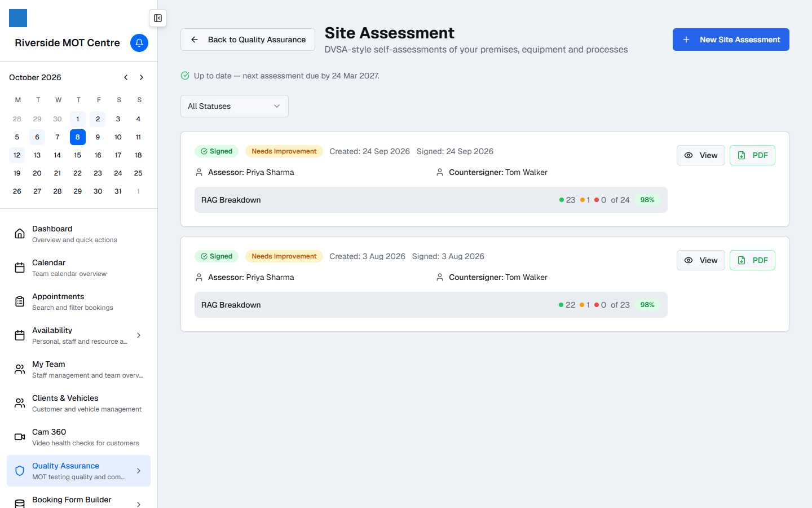Viewport: 812px width, 508px height.
Task: Expand the Booking Form Builder chevron
Action: coord(139,504)
